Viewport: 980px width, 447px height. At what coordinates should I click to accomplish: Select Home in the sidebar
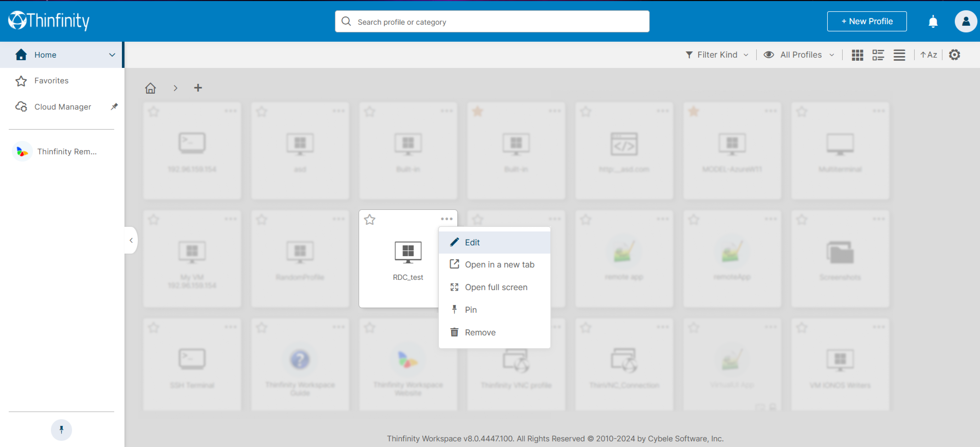coord(62,55)
